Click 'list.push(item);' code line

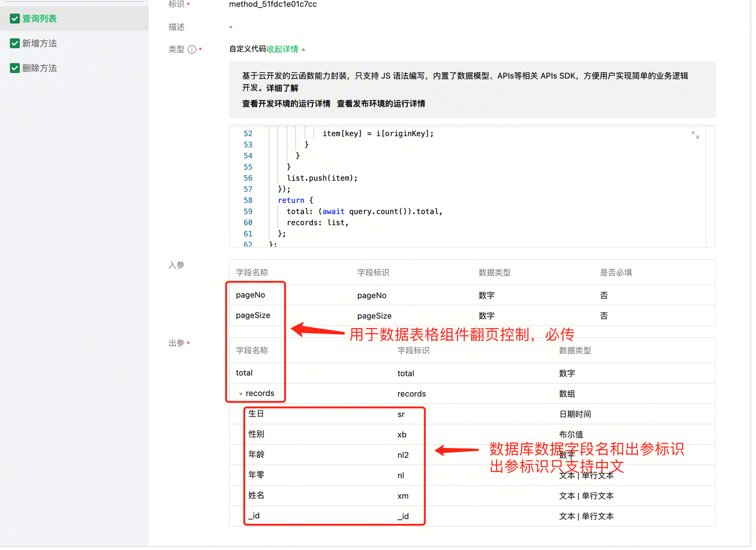point(323,178)
